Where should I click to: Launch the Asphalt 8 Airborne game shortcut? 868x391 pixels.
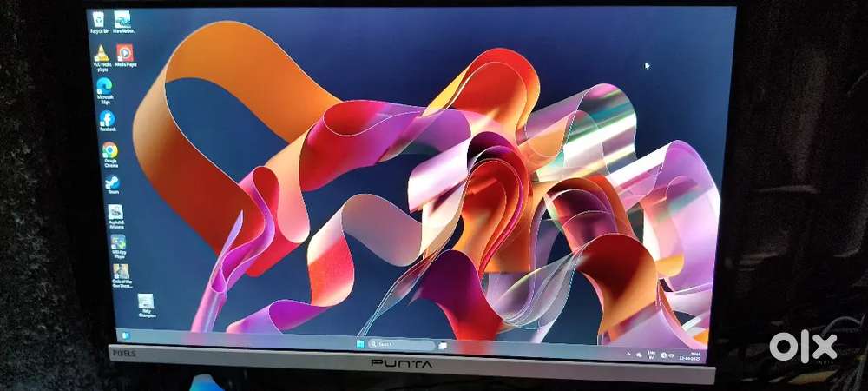[x=115, y=214]
